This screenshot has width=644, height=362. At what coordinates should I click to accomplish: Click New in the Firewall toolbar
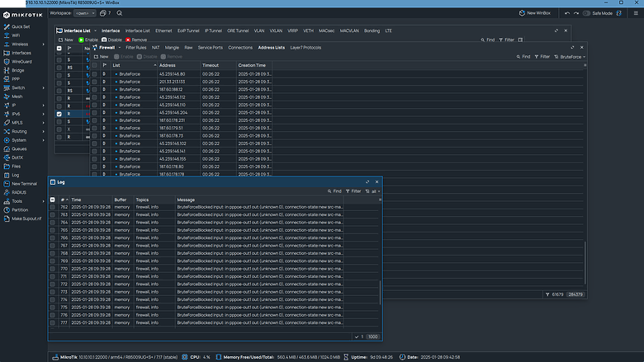(x=101, y=57)
